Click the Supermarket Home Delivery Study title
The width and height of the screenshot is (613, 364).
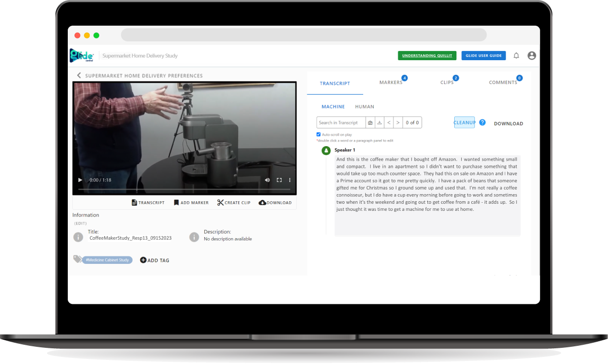coord(140,56)
